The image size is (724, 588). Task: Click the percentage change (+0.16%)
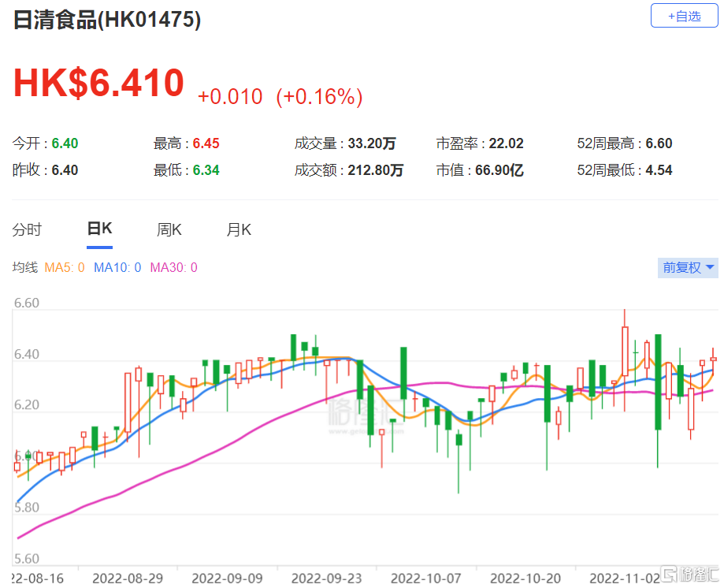click(x=319, y=97)
